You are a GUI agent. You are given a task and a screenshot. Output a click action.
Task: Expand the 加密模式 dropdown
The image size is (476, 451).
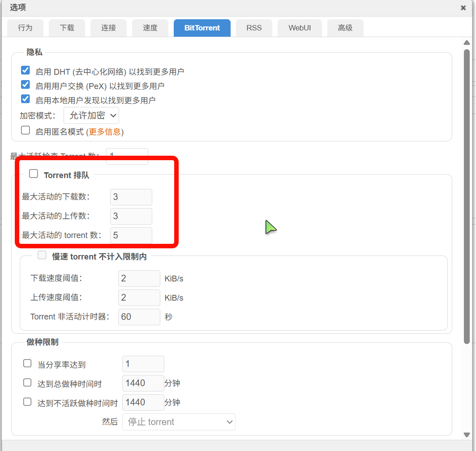(91, 115)
